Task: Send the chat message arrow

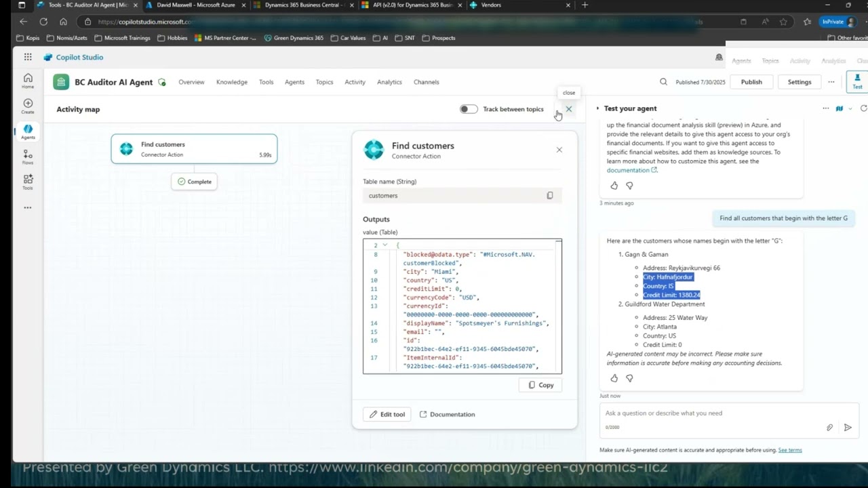Action: pyautogui.click(x=848, y=428)
